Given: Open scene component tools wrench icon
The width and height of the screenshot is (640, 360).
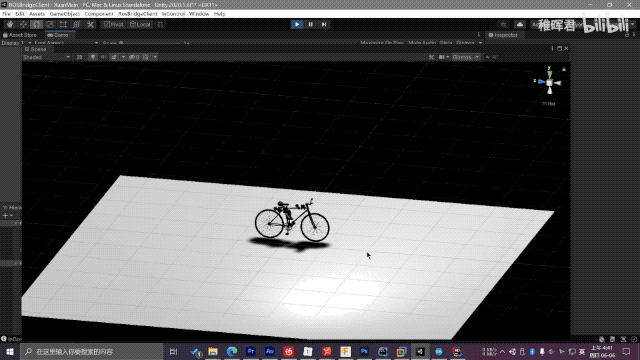Looking at the screenshot, I should click(431, 57).
